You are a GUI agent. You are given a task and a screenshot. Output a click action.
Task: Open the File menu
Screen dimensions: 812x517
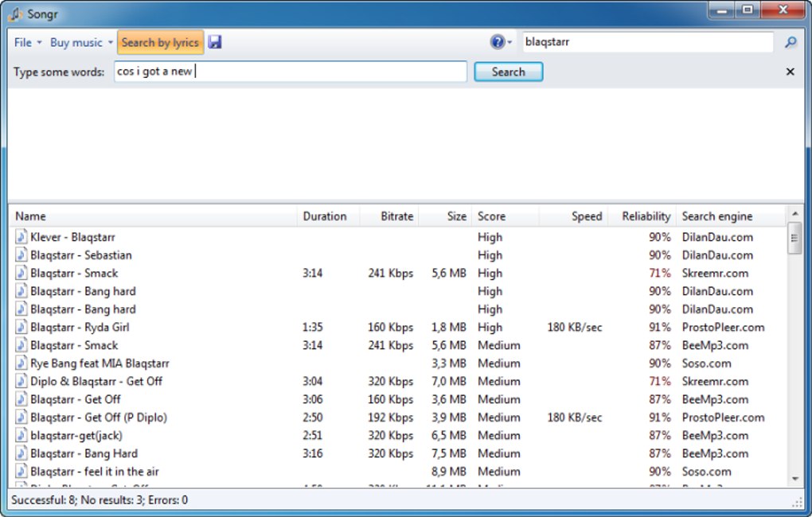click(x=27, y=42)
